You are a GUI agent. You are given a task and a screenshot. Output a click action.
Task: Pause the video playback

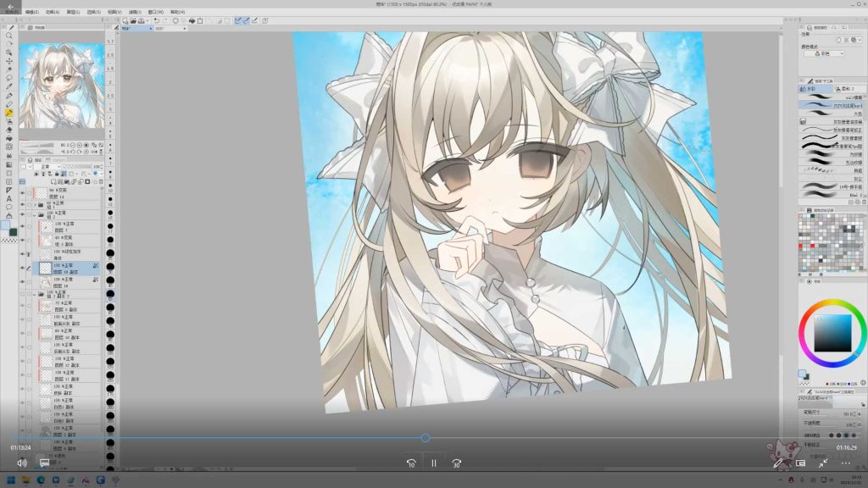coord(433,463)
